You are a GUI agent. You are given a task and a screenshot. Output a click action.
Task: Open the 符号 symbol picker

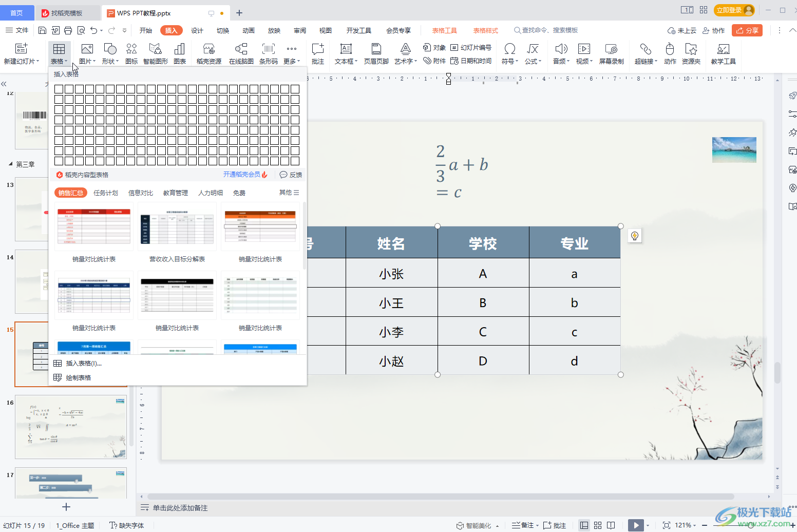[x=510, y=53]
